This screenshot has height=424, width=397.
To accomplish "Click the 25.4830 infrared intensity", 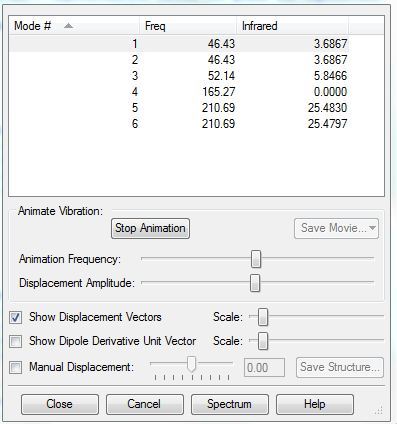I will (328, 108).
